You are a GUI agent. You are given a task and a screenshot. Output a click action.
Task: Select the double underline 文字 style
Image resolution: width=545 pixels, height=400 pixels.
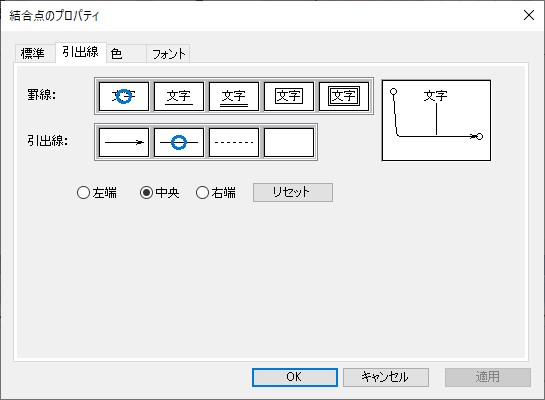[234, 96]
